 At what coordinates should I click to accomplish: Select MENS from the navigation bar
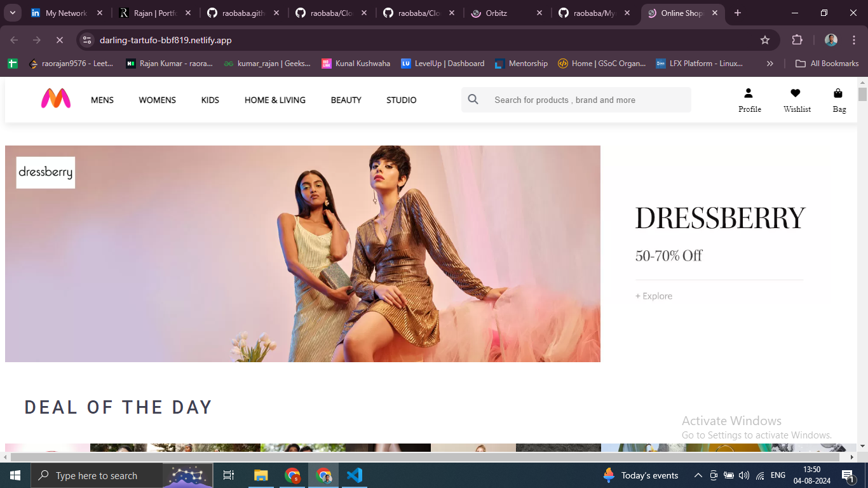[102, 100]
